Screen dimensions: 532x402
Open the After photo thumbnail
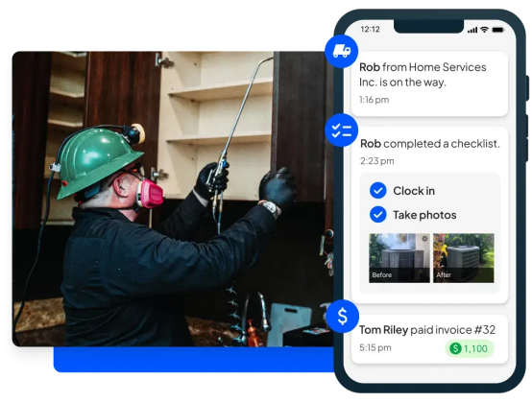[464, 258]
